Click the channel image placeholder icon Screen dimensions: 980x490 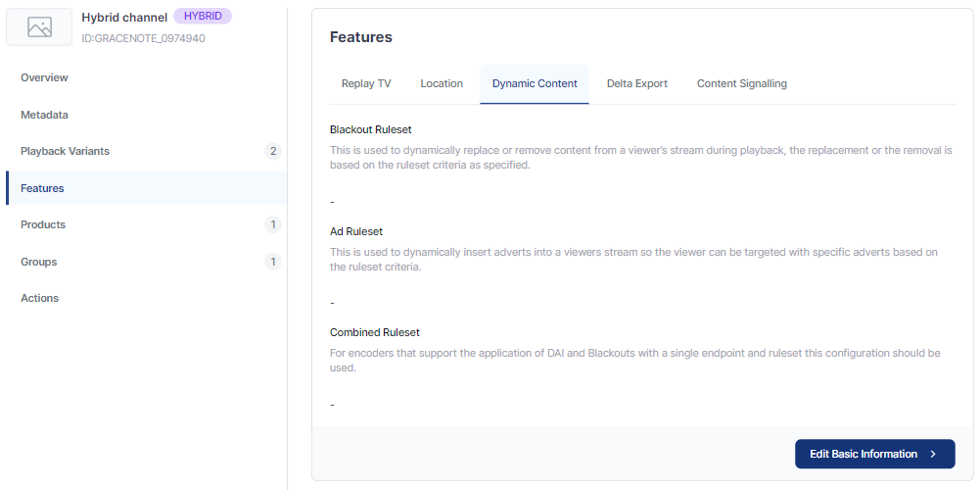click(39, 27)
